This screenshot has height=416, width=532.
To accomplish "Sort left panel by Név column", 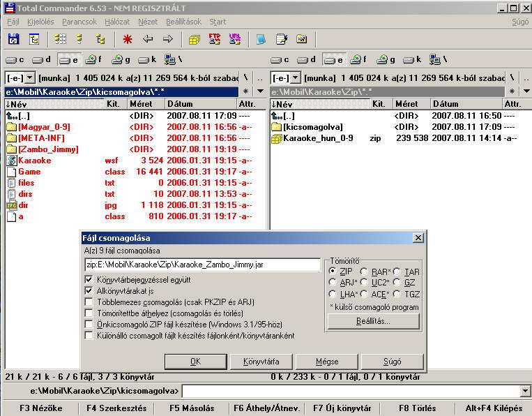I will point(54,104).
